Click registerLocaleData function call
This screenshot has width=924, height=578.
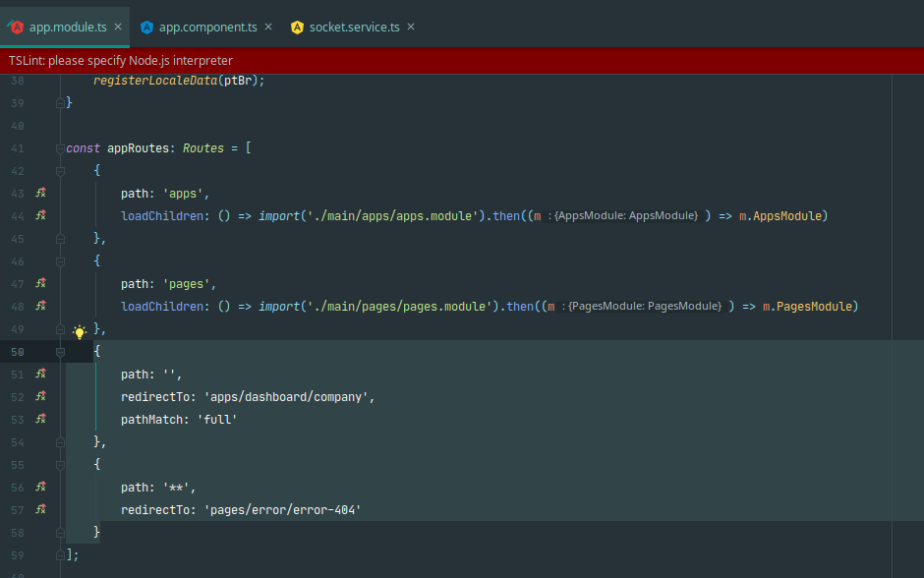click(155, 81)
